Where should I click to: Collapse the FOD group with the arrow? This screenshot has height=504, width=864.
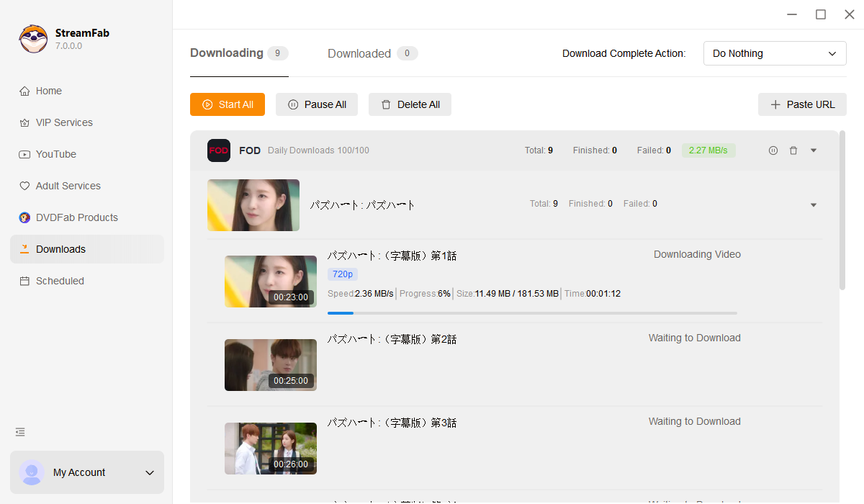pos(814,150)
